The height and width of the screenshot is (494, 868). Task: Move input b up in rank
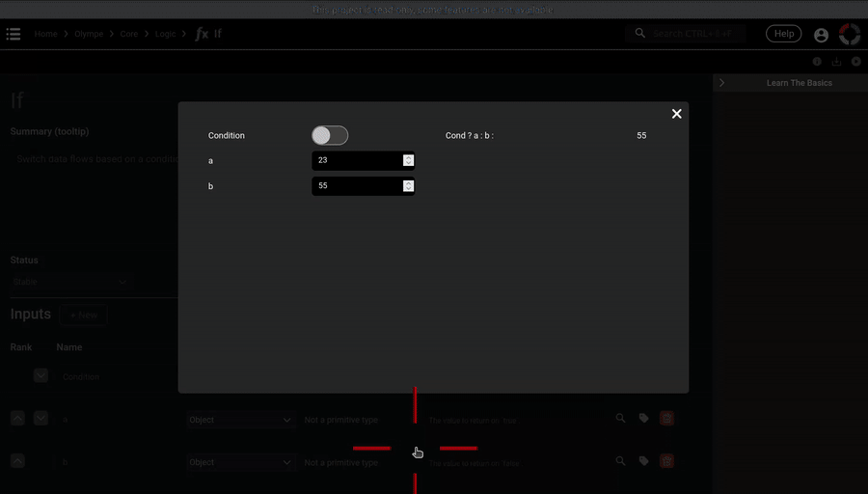17,461
